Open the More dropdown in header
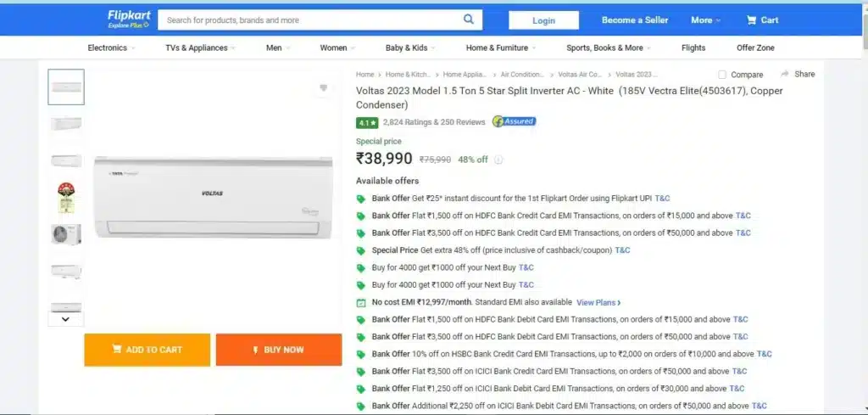The width and height of the screenshot is (868, 415). click(706, 20)
